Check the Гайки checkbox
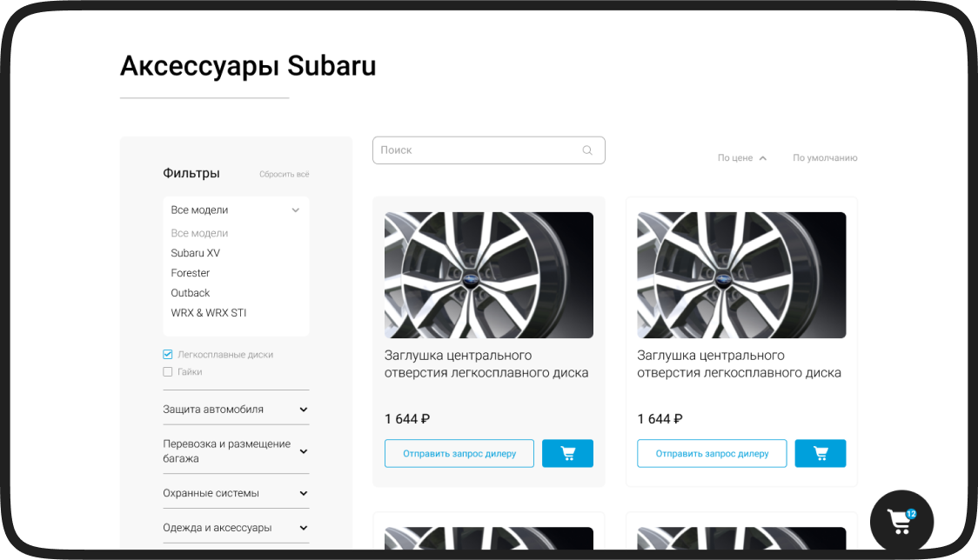Image resolution: width=978 pixels, height=560 pixels. 168,371
